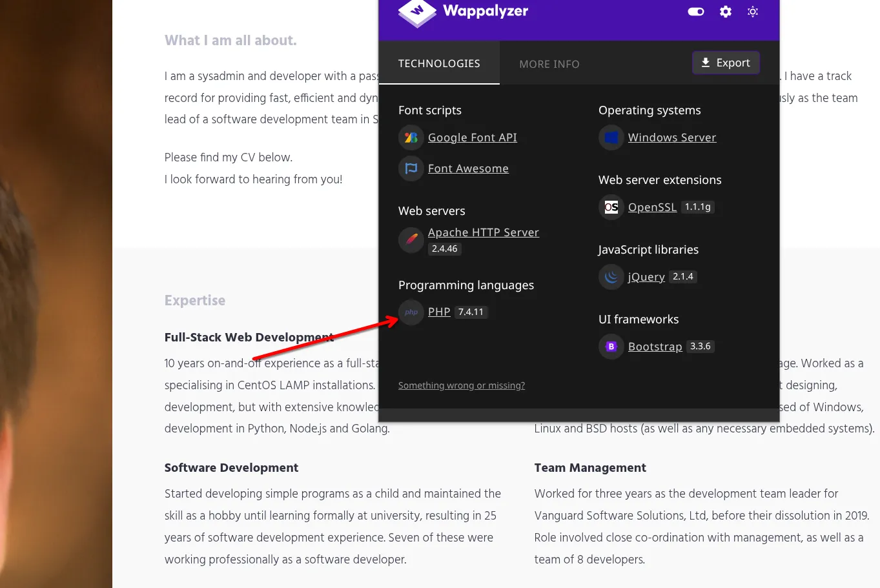Click the Full-Stack Web Development heading
The width and height of the screenshot is (880, 588).
point(249,338)
